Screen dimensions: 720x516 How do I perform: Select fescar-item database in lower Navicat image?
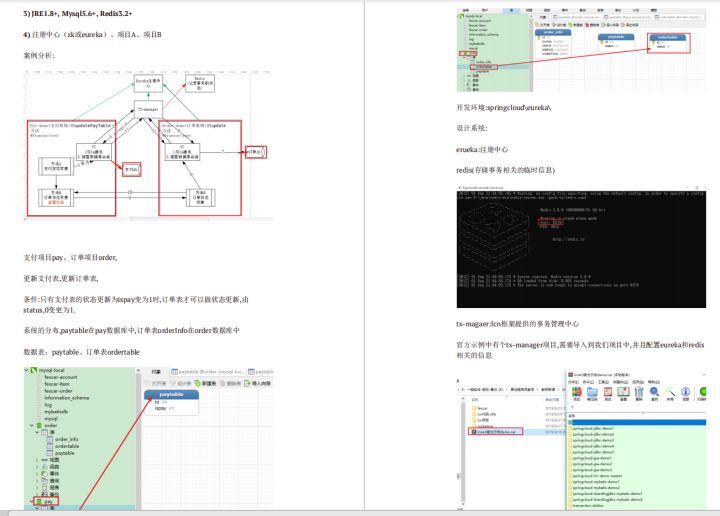point(57,384)
